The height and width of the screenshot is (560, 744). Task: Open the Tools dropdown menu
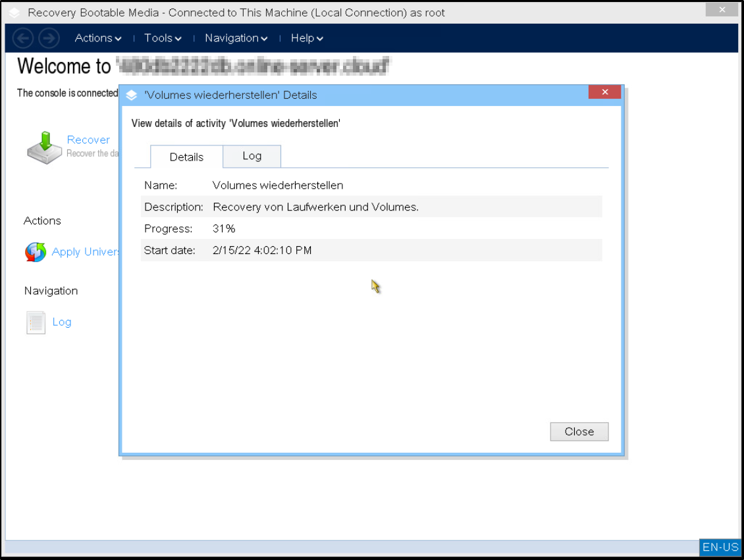point(163,38)
